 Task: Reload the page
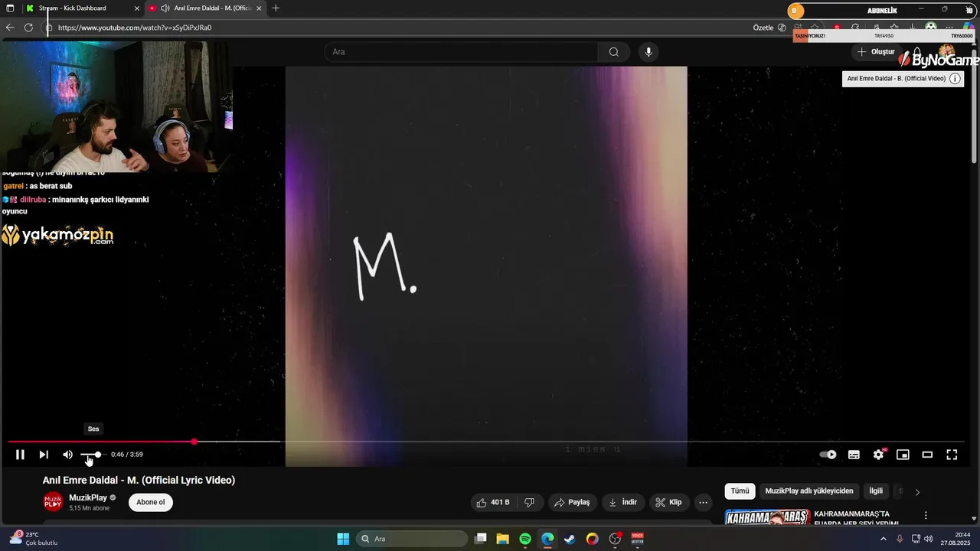(28, 28)
